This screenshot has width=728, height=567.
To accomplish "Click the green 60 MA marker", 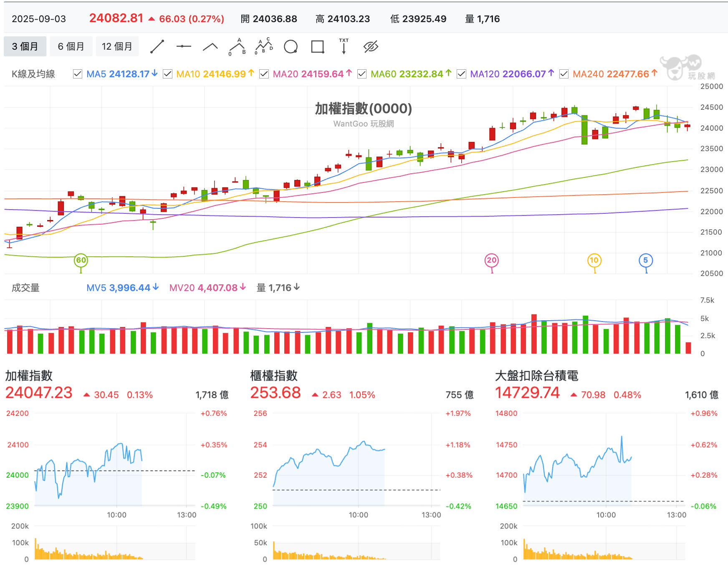I will [x=81, y=261].
